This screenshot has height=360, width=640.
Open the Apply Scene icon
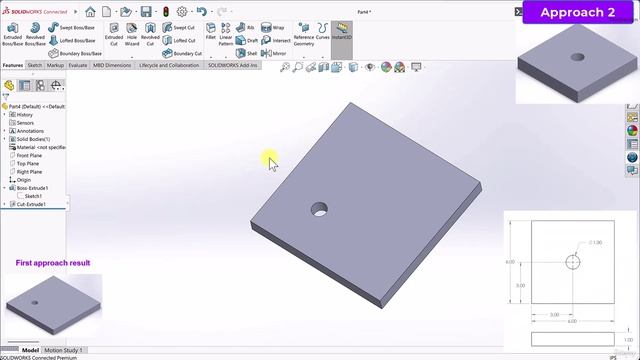(x=400, y=67)
